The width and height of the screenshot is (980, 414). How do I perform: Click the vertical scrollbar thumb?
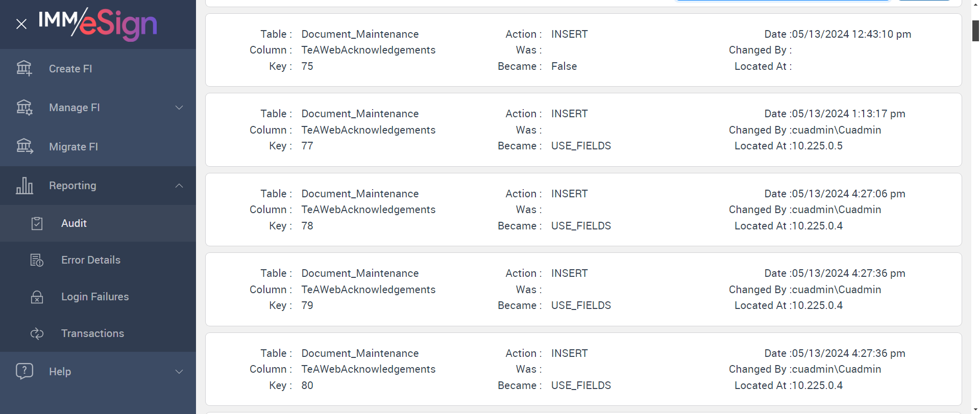click(975, 31)
